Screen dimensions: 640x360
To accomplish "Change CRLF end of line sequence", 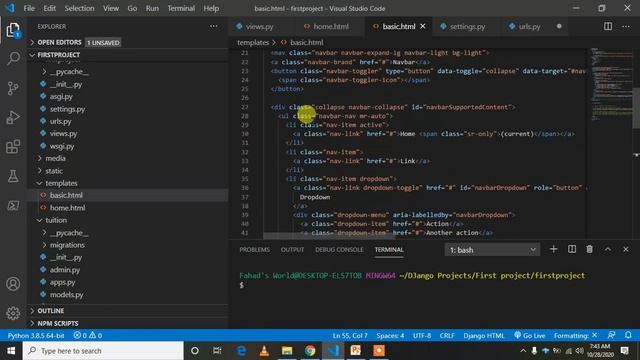I will click(447, 336).
